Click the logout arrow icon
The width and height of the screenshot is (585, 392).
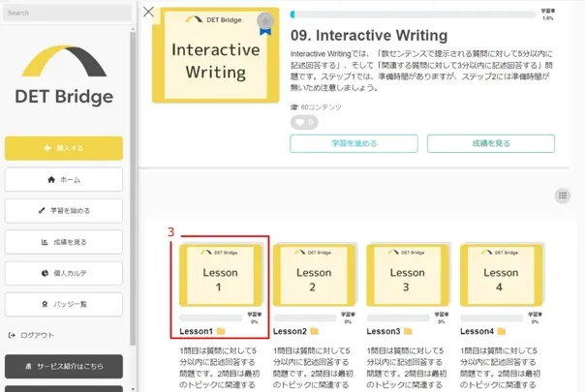coord(12,335)
